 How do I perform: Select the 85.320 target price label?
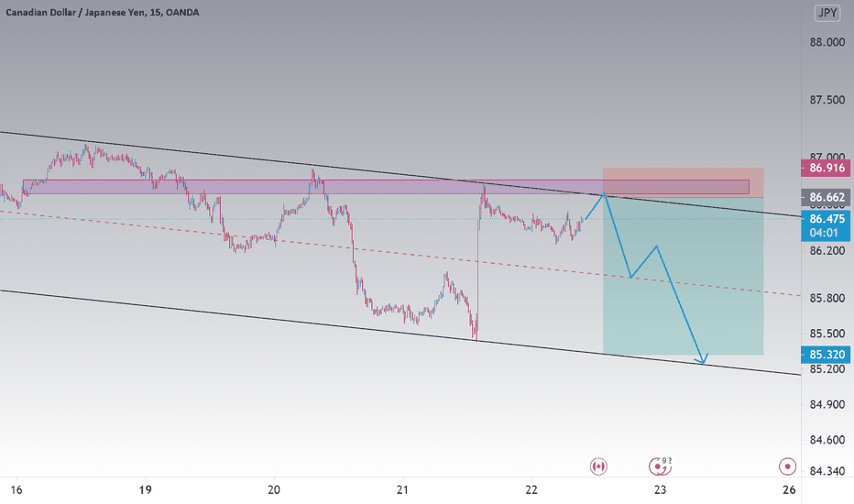pos(826,355)
